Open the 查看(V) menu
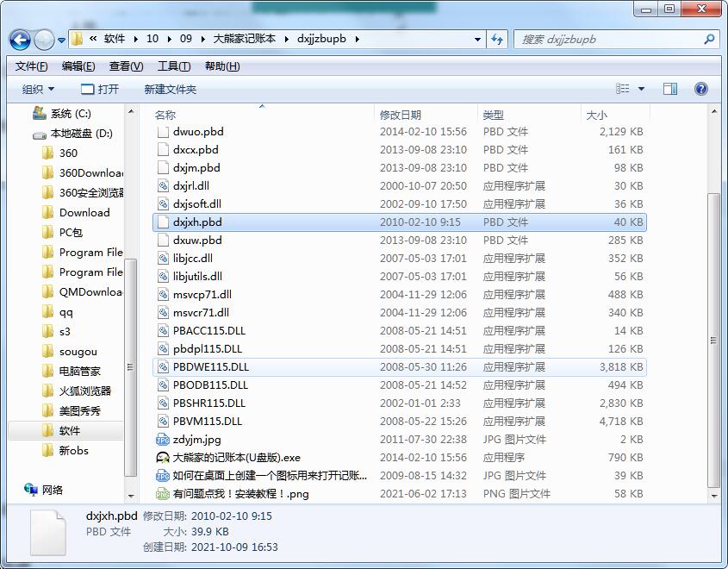Viewport: 728px width, 569px height. 127,66
